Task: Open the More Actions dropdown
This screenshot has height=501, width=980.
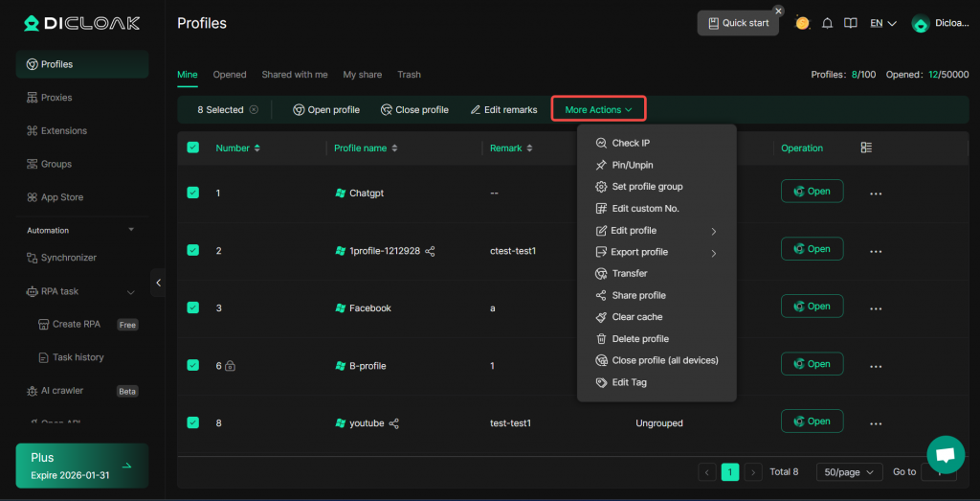Action: coord(598,109)
